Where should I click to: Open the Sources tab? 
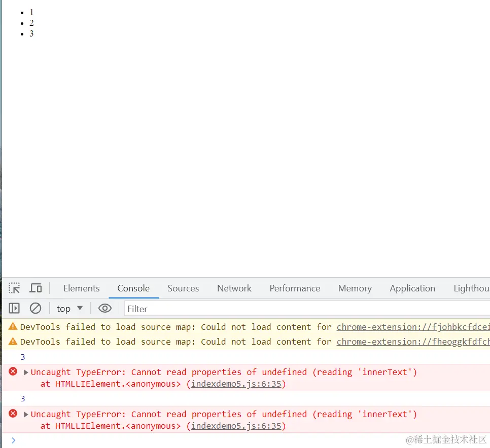(183, 288)
